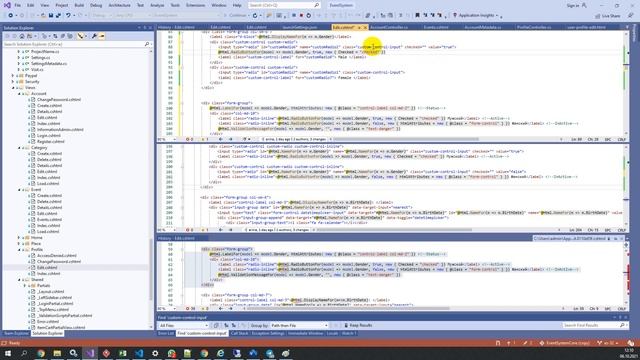Image resolution: width=640 pixels, height=360 pixels.
Task: Click Sign in link
Action: point(573,5)
